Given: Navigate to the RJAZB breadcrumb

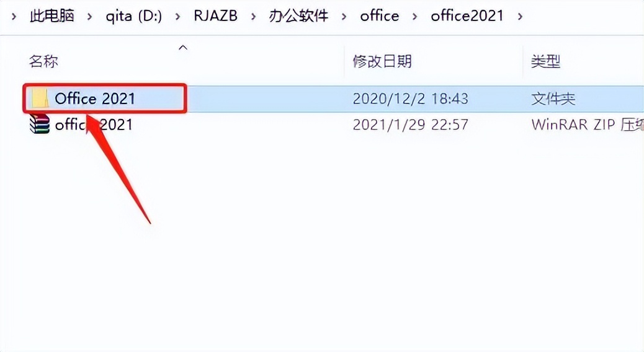Looking at the screenshot, I should [x=216, y=16].
